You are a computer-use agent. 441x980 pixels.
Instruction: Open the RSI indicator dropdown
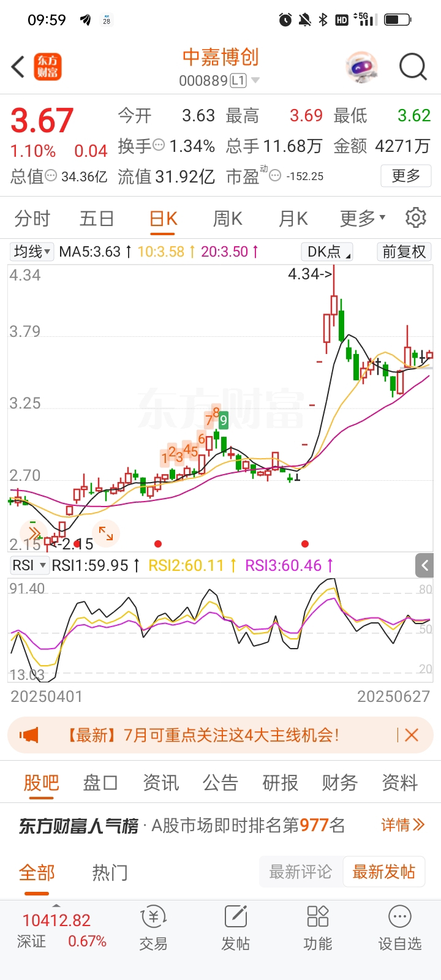click(29, 565)
